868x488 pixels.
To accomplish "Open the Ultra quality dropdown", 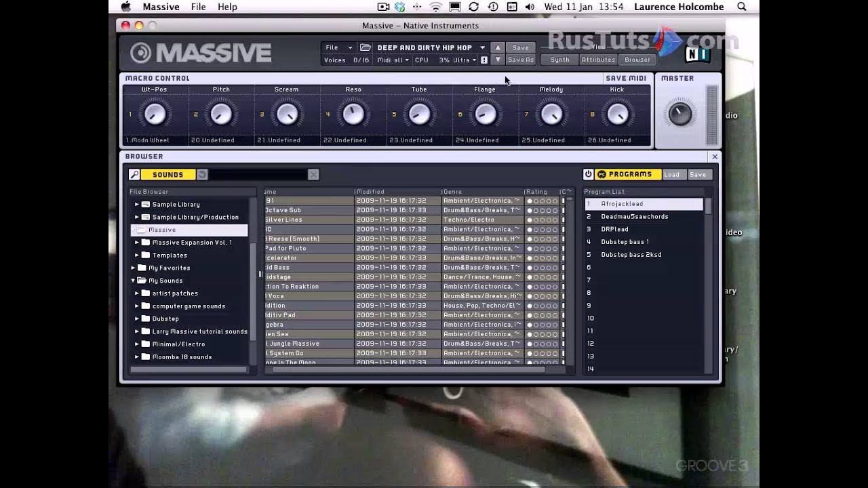I will click(465, 60).
